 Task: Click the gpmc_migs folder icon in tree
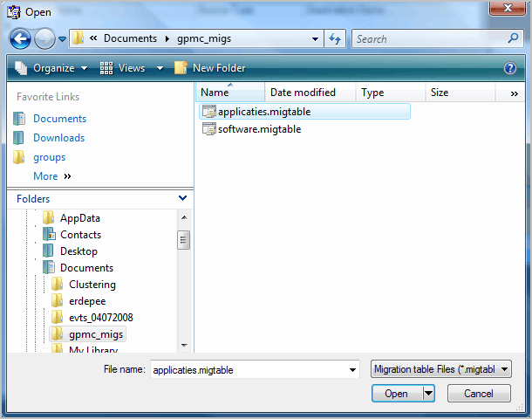(57, 334)
